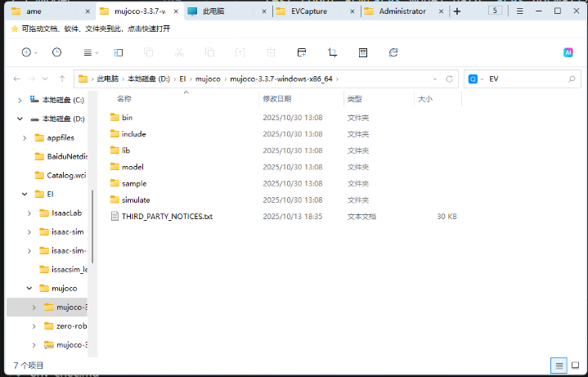Select THIRD_PARTY_NOTICES.txt file

coord(167,217)
